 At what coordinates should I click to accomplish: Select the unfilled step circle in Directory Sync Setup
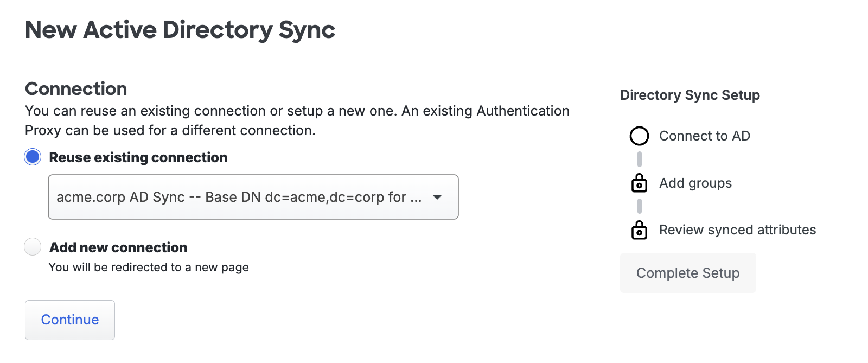640,136
